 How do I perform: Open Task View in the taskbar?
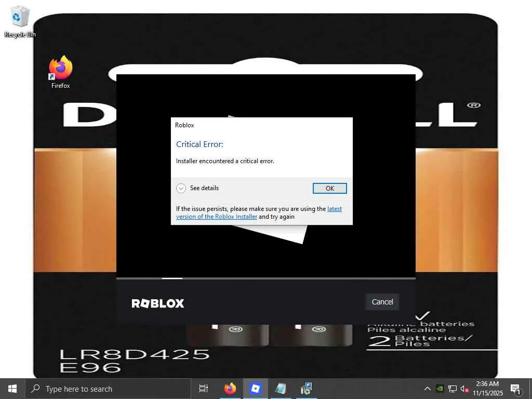[204, 389]
